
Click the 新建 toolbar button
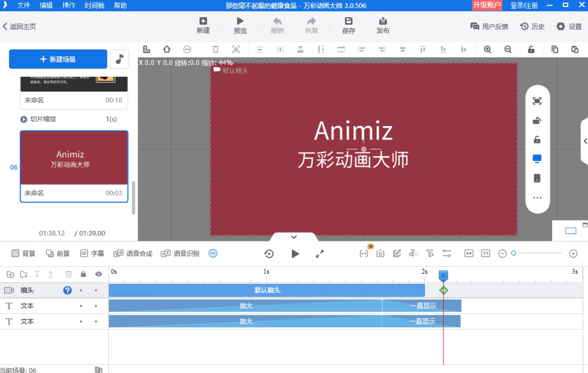tap(203, 26)
